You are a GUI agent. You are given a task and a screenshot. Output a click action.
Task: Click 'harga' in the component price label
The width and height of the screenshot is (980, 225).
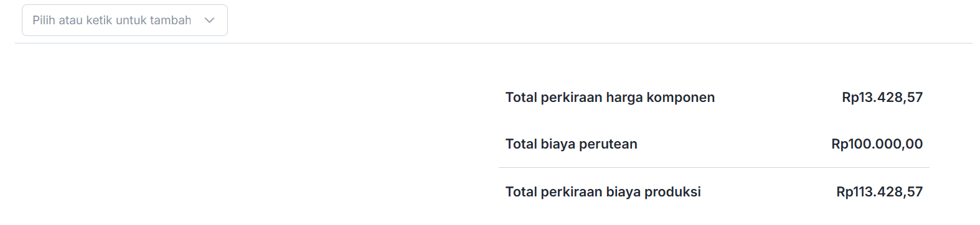(x=624, y=98)
